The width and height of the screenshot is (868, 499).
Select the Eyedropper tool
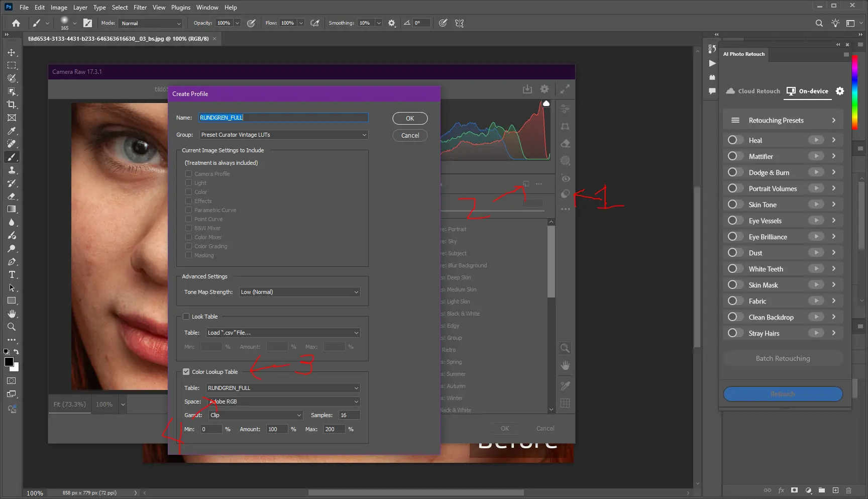pos(12,131)
